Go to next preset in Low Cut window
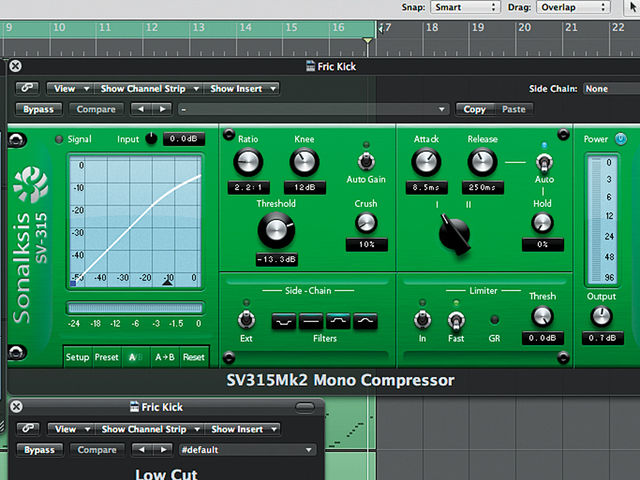Image resolution: width=640 pixels, height=480 pixels. point(163,450)
